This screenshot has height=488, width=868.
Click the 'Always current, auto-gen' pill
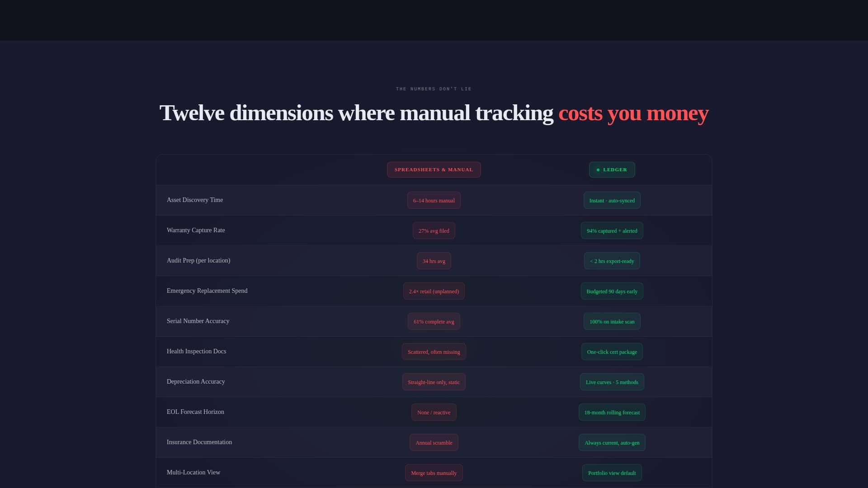click(x=612, y=443)
